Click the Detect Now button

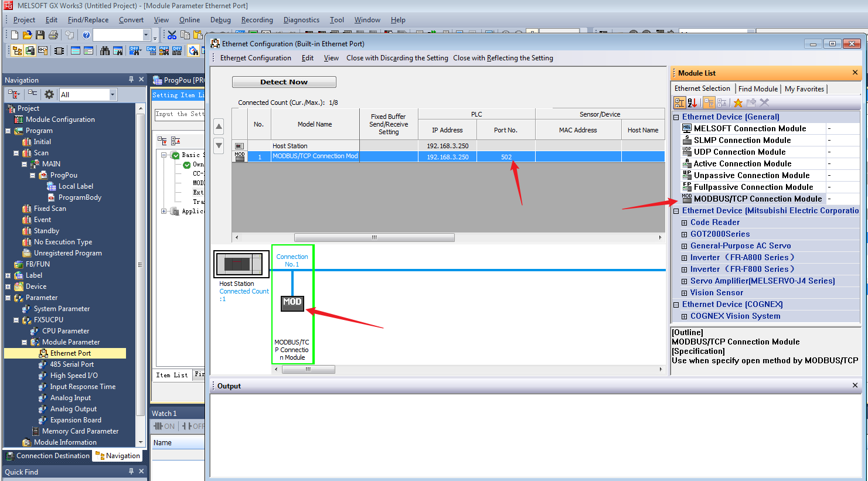(284, 82)
